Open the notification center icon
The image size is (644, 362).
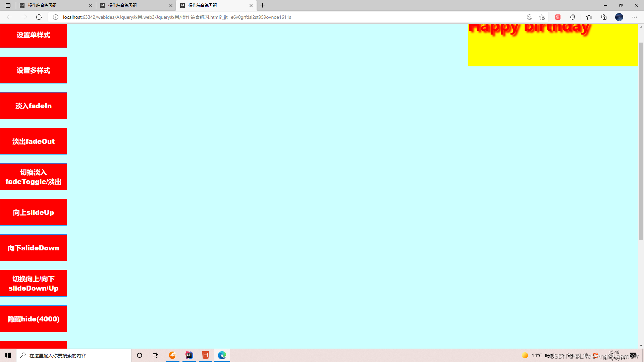(x=633, y=355)
